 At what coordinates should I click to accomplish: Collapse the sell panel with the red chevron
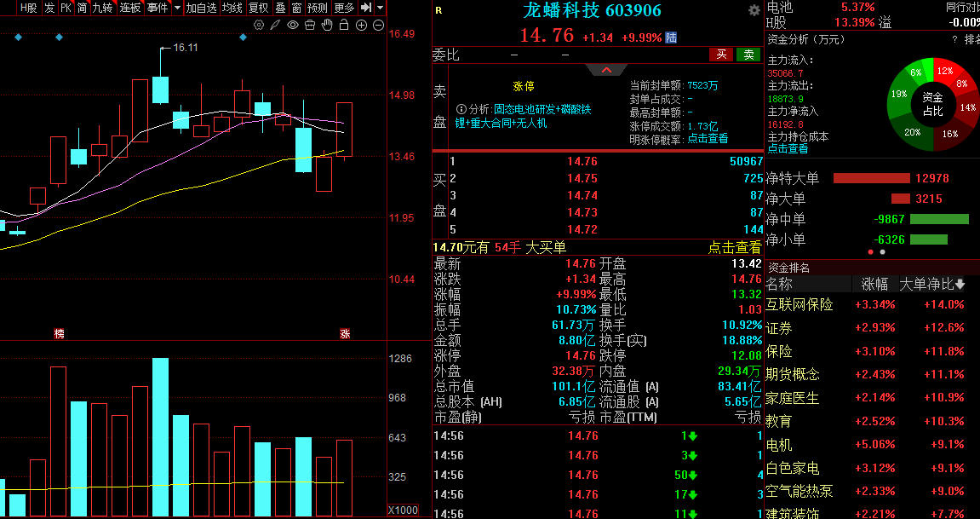click(606, 70)
